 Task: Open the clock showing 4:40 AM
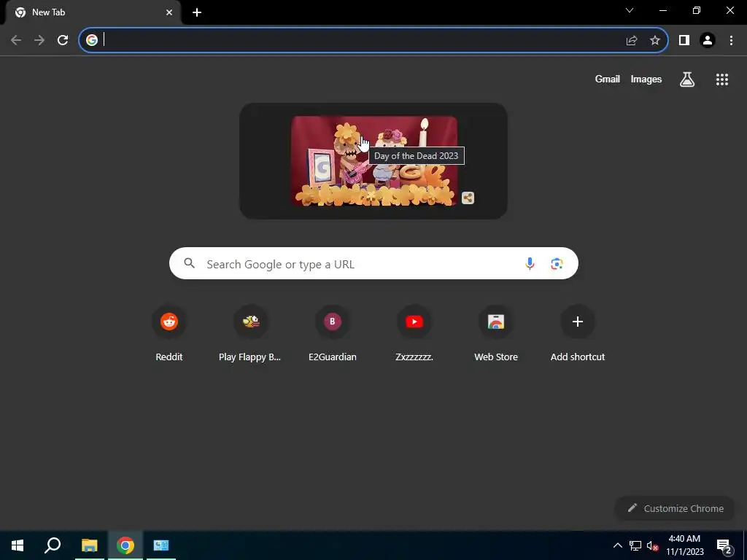[684, 545]
